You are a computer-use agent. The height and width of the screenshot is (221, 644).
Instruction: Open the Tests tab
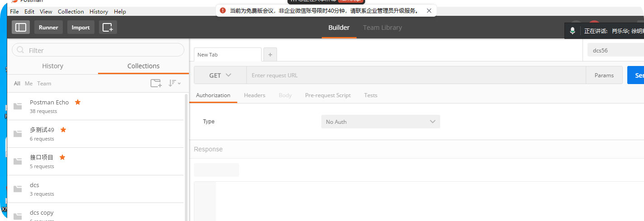pyautogui.click(x=371, y=95)
